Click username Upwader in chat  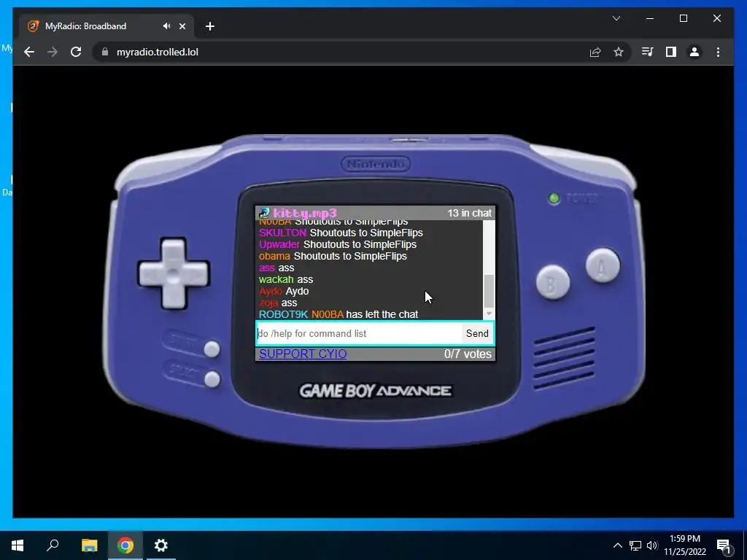pos(279,244)
